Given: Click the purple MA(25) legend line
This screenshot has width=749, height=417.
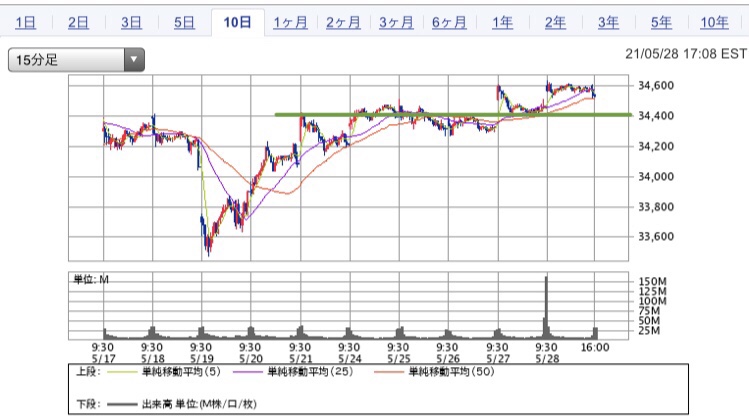Looking at the screenshot, I should click(x=248, y=372).
